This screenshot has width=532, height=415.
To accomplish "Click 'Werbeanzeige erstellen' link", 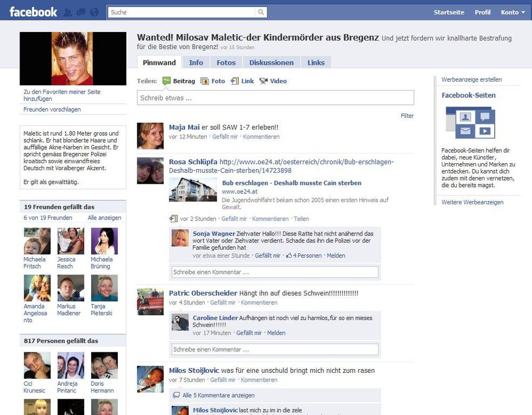I will (472, 79).
